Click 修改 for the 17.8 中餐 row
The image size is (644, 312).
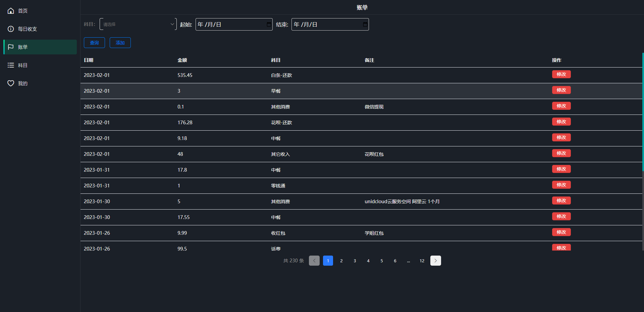click(x=561, y=169)
